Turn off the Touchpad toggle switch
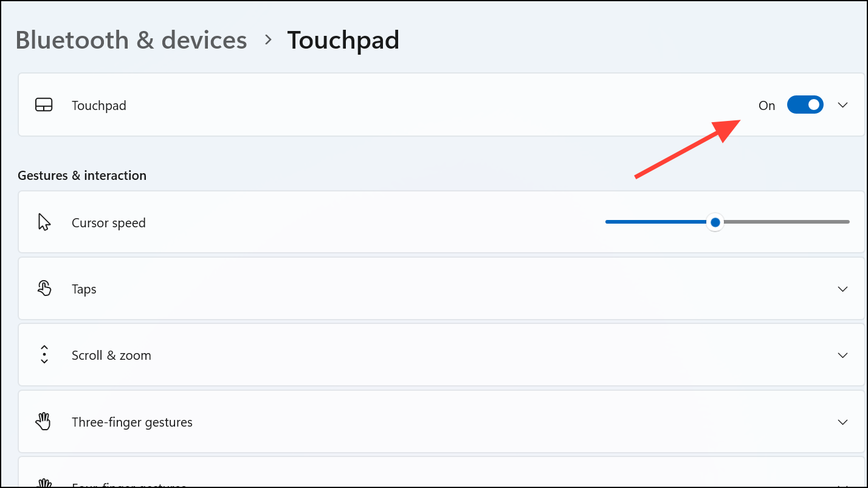 click(x=805, y=105)
